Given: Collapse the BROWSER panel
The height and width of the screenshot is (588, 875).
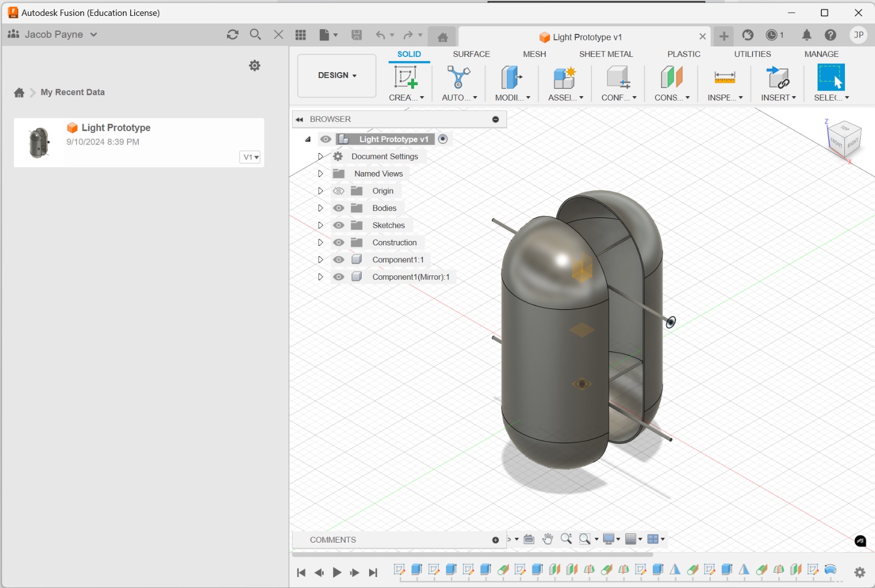Looking at the screenshot, I should (x=299, y=119).
